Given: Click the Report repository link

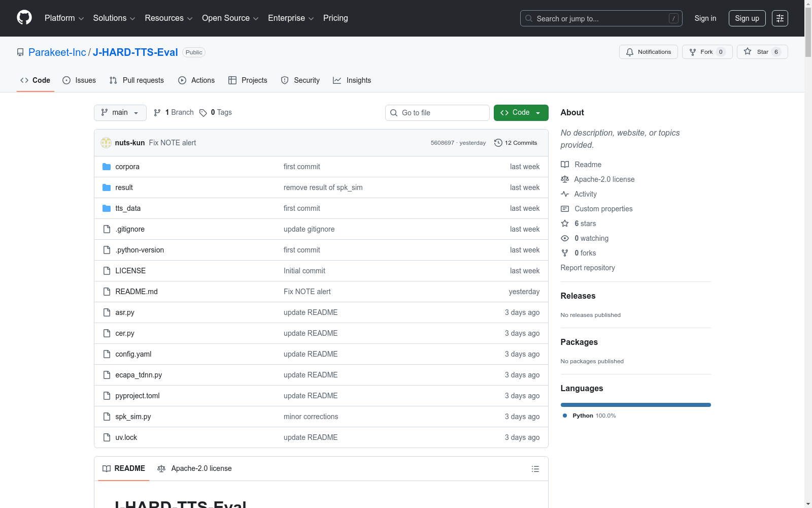Looking at the screenshot, I should click(588, 268).
